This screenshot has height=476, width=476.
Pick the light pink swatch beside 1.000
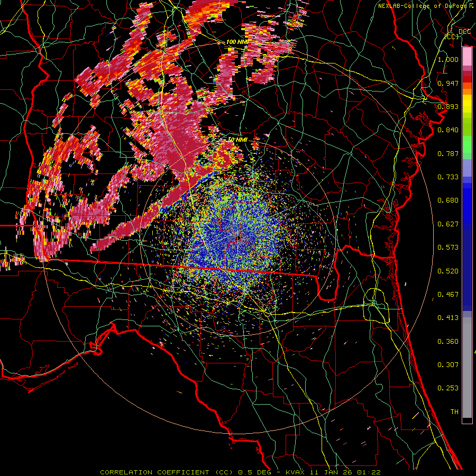click(467, 57)
